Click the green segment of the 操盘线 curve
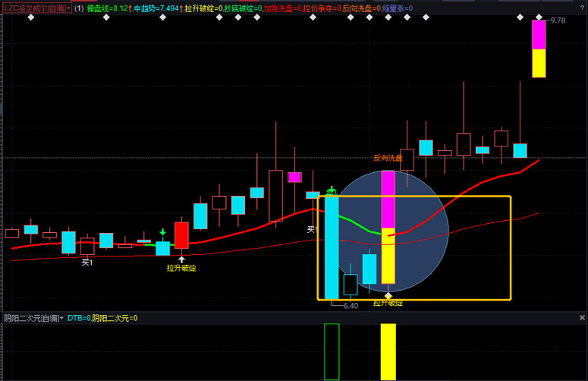Image resolution: width=588 pixels, height=381 pixels. (360, 225)
